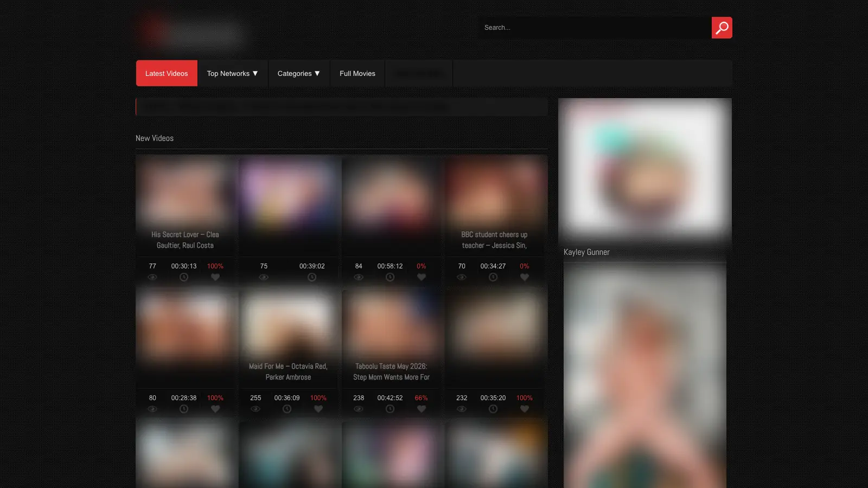The image size is (868, 488).
Task: Click the clock icon under 00:42:52
Action: pos(390,409)
